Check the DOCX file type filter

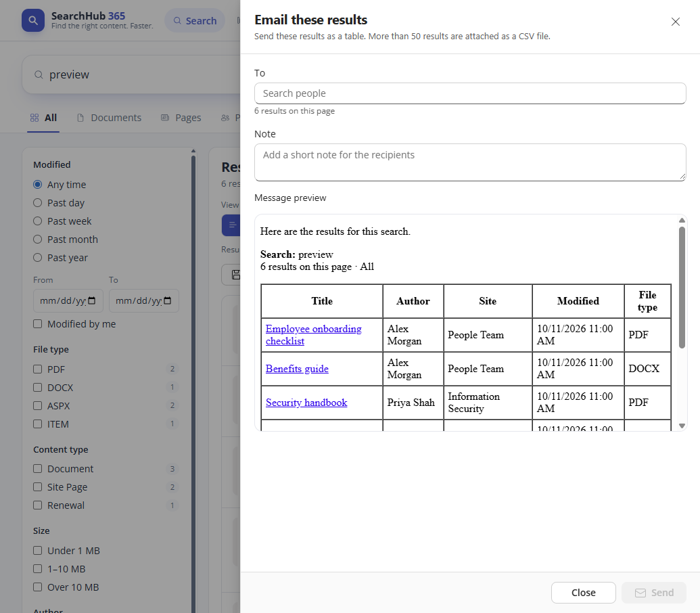tap(37, 387)
